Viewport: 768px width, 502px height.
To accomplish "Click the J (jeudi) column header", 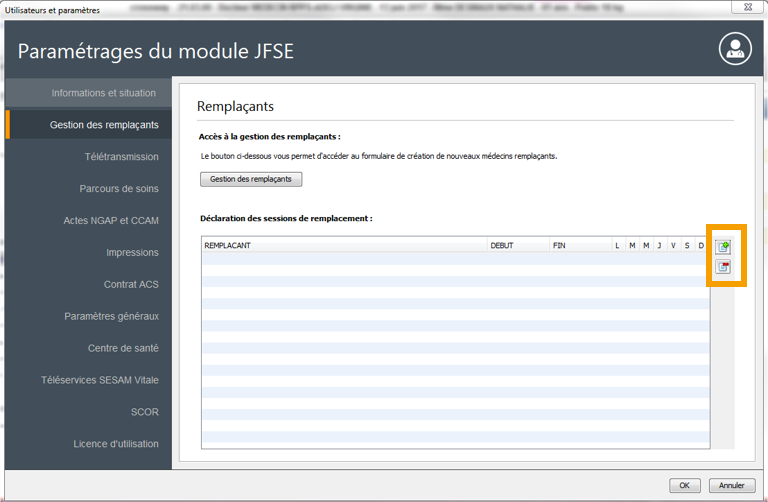I will click(659, 245).
